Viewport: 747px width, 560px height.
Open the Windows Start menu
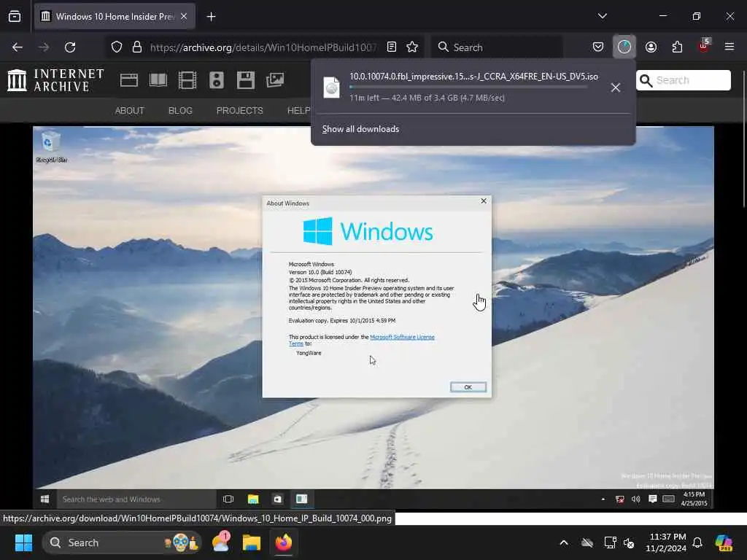pos(23,542)
